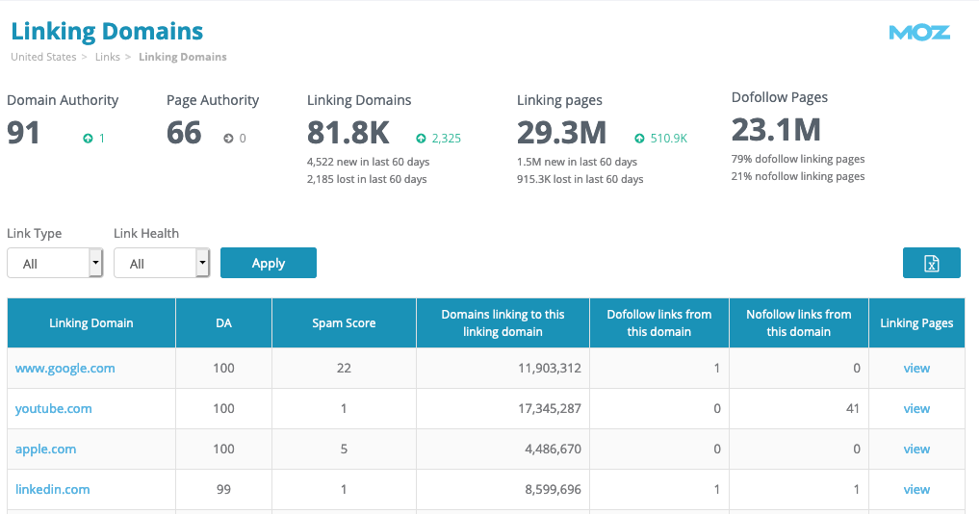Open the United States breadcrumb
This screenshot has width=980, height=514.
click(43, 57)
